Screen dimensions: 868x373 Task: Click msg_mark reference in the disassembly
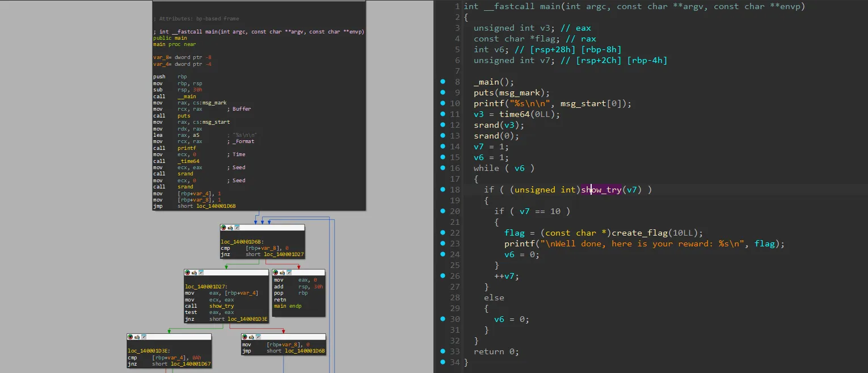tap(214, 103)
